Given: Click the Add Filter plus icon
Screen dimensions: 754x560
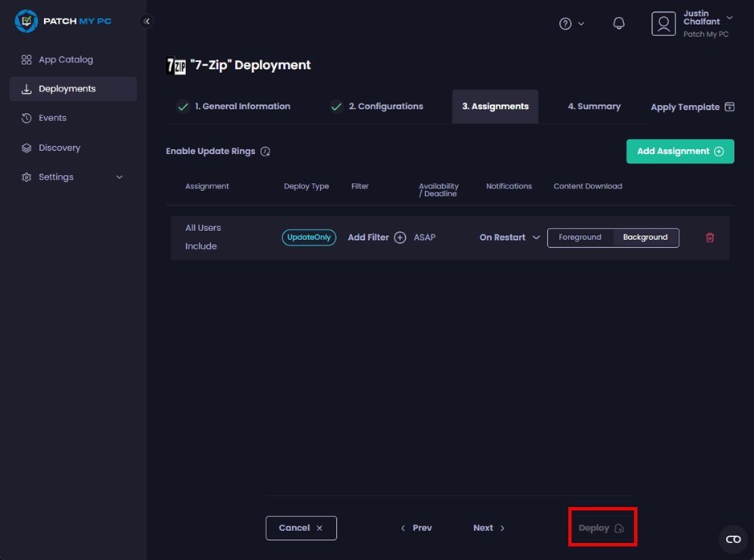Looking at the screenshot, I should [x=399, y=237].
